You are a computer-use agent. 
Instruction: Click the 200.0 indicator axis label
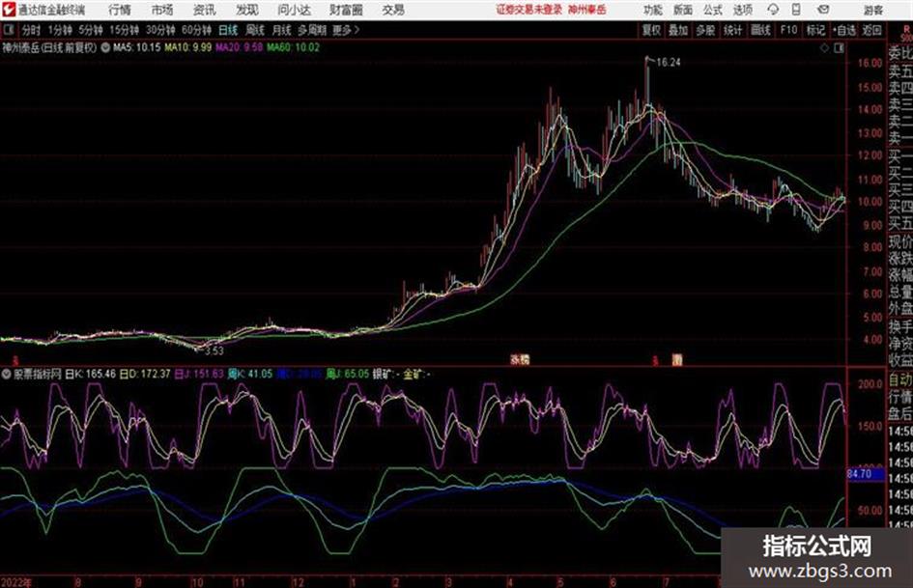(x=870, y=384)
